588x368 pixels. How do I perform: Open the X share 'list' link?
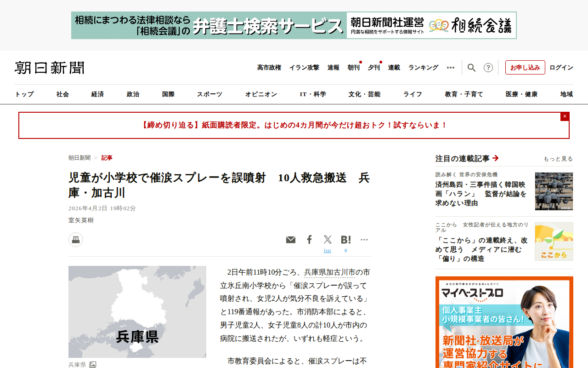point(328,251)
